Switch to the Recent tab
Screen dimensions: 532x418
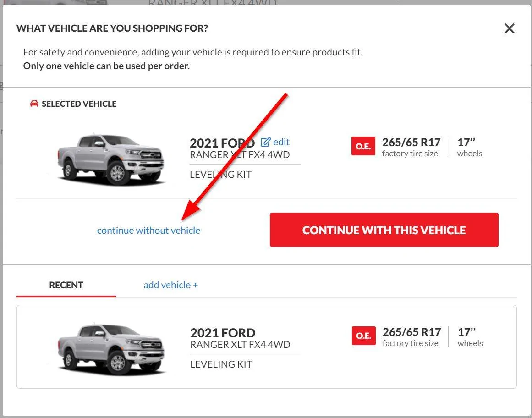(x=66, y=285)
